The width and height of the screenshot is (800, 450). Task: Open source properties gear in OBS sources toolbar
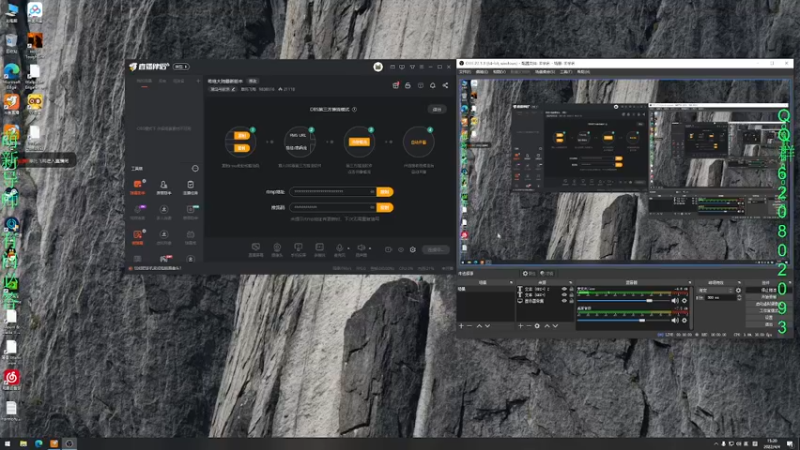[x=537, y=326]
